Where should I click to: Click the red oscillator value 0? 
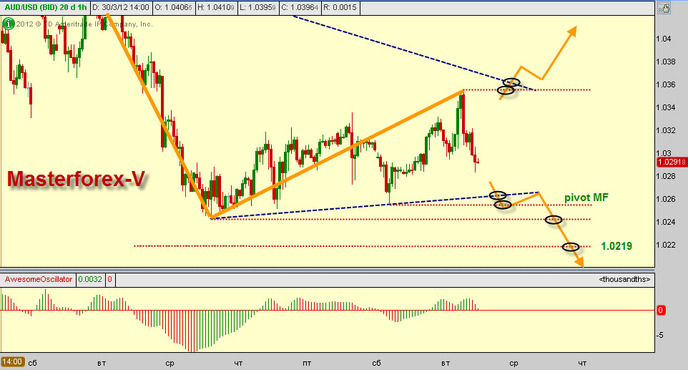[x=110, y=280]
